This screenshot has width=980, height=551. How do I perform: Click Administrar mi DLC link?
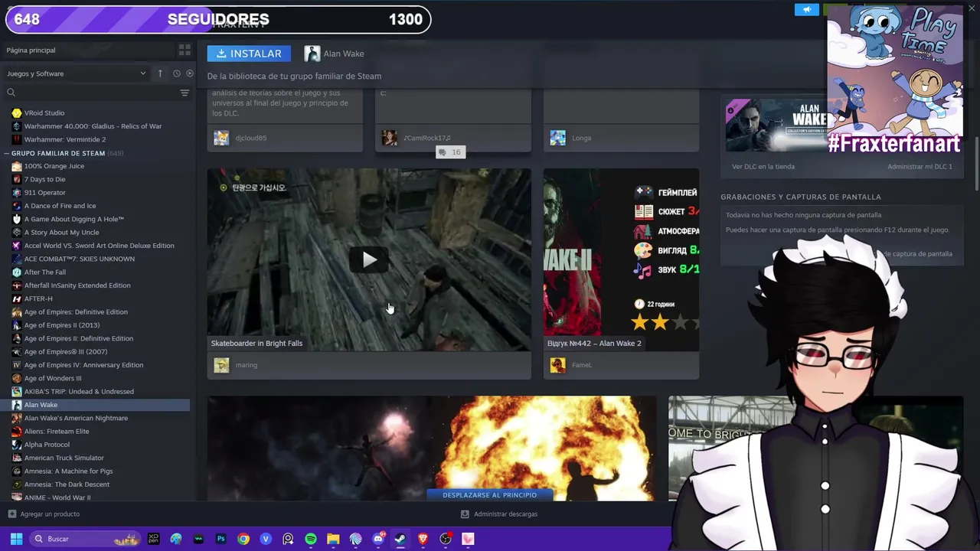[x=920, y=166]
